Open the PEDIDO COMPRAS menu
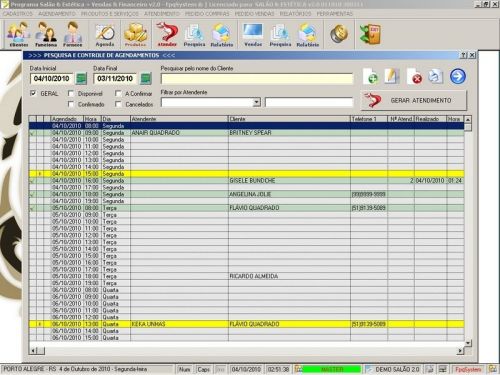500x375 pixels. 207,14
